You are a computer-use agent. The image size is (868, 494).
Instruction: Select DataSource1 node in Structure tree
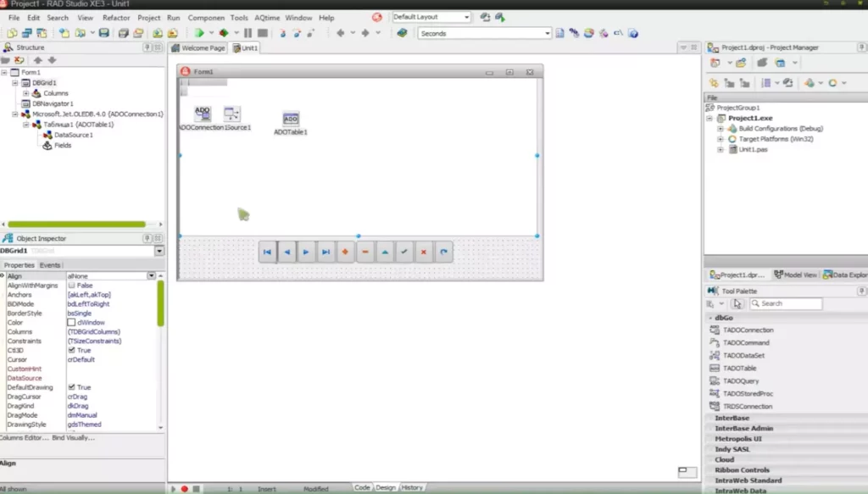pyautogui.click(x=73, y=135)
